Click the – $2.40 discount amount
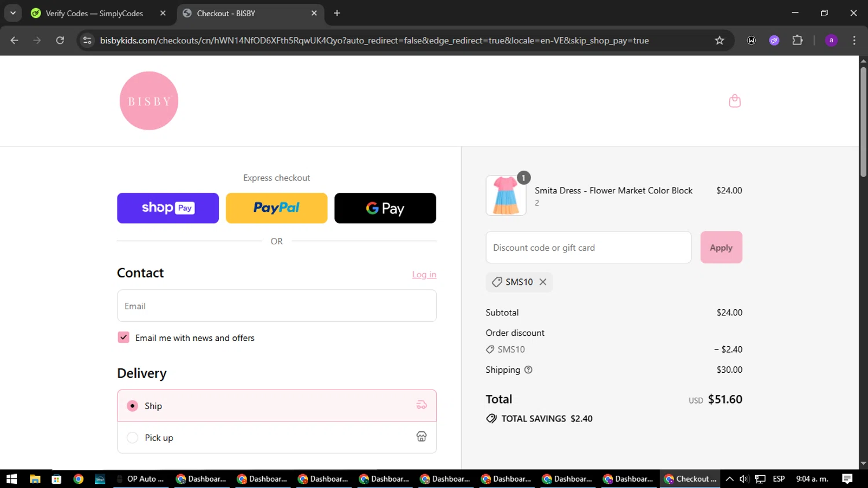The height and width of the screenshot is (488, 868). click(728, 349)
